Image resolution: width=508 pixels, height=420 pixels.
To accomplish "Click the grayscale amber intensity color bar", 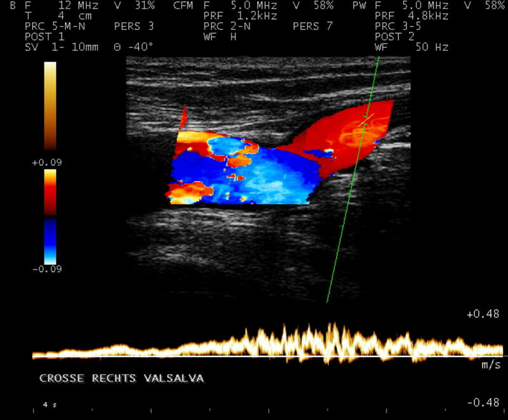I will pyautogui.click(x=50, y=106).
